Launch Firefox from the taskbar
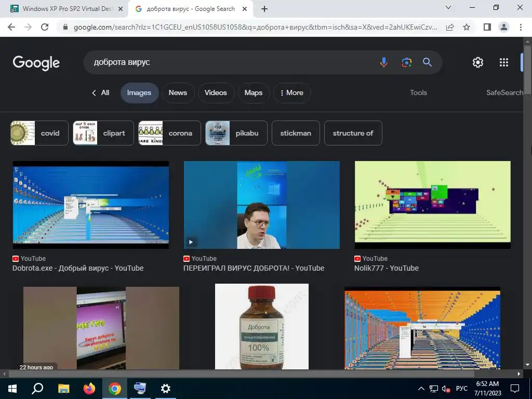The height and width of the screenshot is (399, 532). pos(89,389)
